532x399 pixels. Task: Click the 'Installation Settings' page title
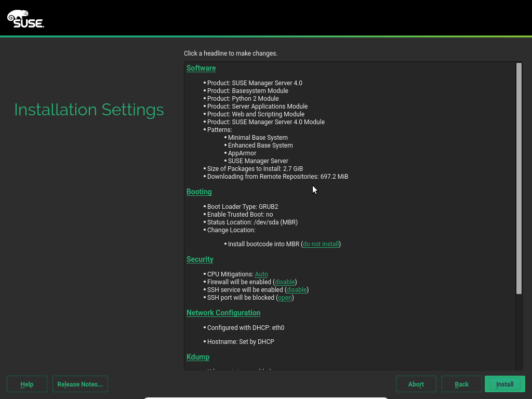click(89, 110)
